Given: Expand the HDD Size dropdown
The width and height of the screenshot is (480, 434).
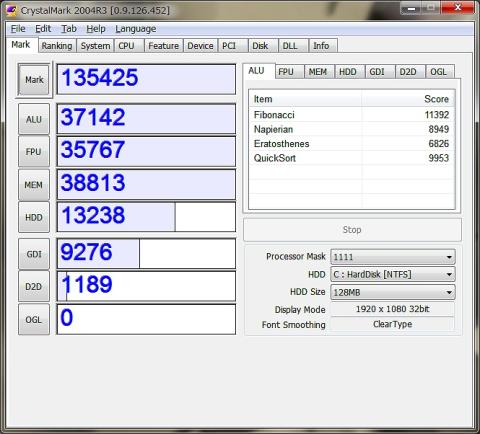Looking at the screenshot, I should (x=393, y=292).
